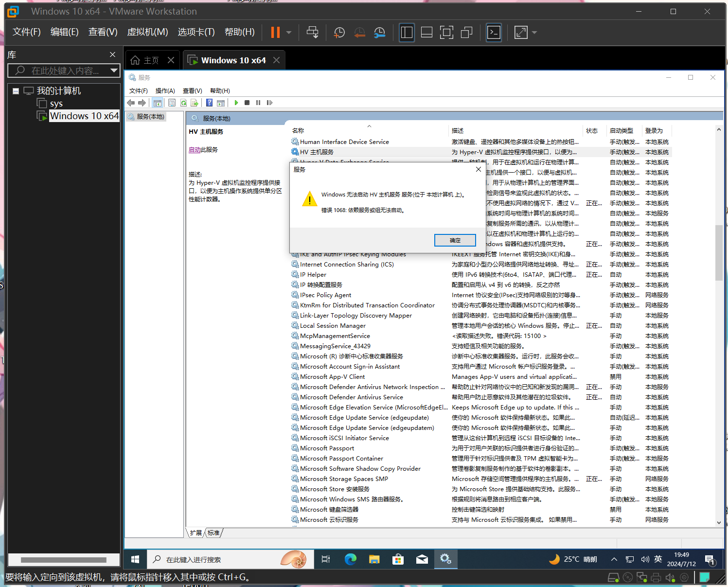Open Microsoft Store taskbar icon
The height and width of the screenshot is (587, 728).
[398, 559]
